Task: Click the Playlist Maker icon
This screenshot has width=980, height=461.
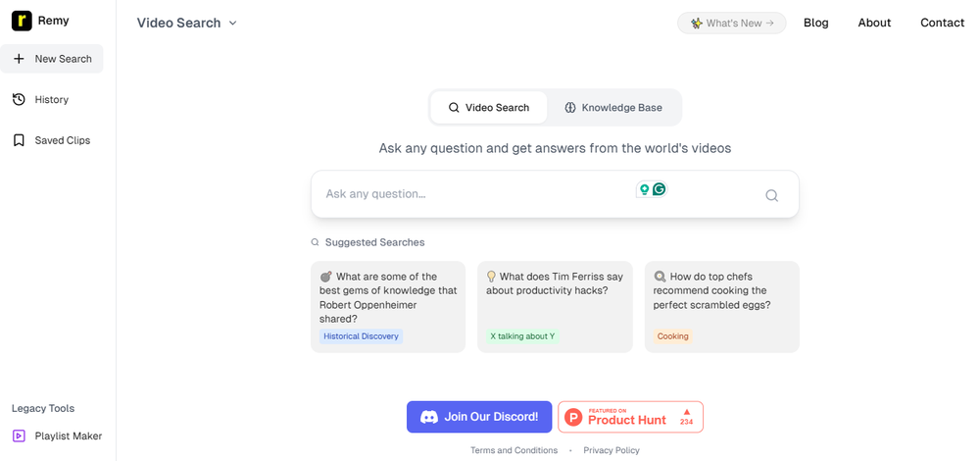Action: [x=19, y=435]
